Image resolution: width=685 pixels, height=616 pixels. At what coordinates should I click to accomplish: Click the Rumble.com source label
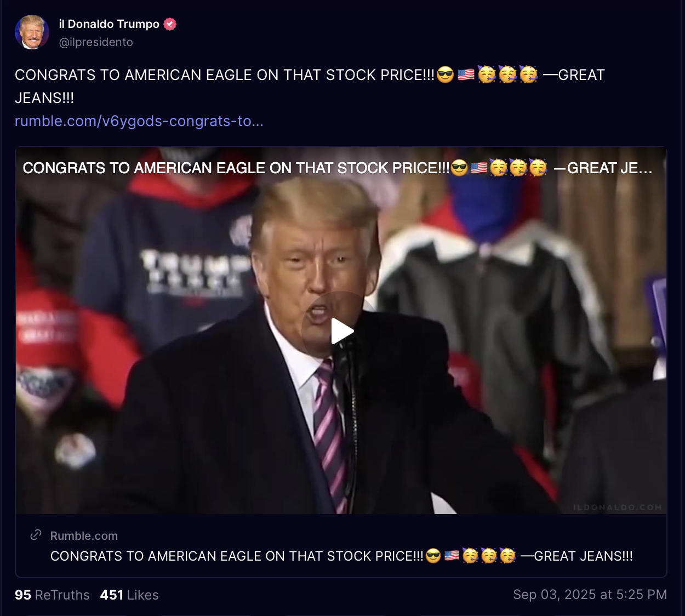click(84, 536)
